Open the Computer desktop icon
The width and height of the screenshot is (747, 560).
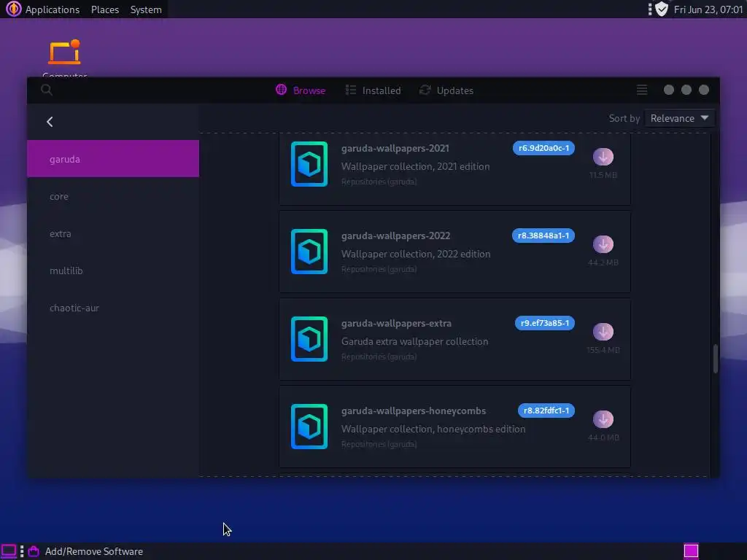point(64,57)
